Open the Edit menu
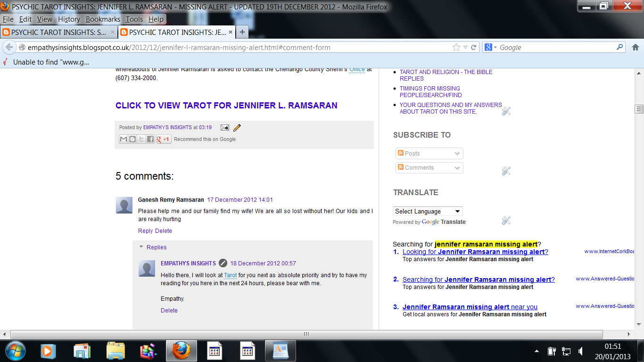Image resolution: width=644 pixels, height=362 pixels. coord(25,19)
